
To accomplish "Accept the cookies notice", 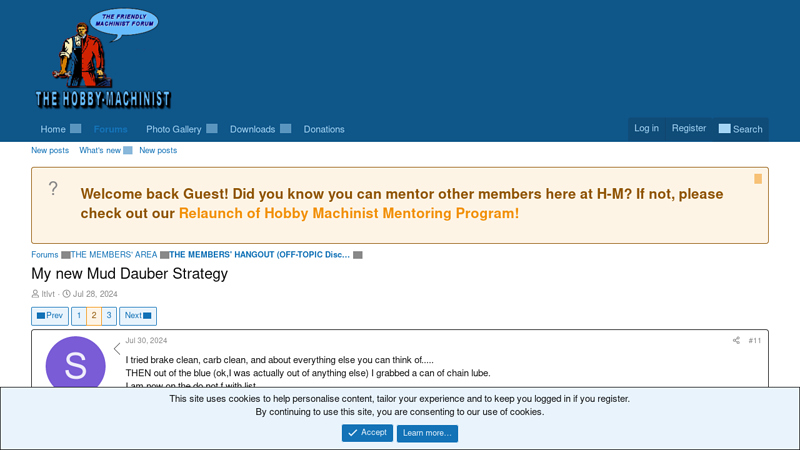I will [367, 433].
